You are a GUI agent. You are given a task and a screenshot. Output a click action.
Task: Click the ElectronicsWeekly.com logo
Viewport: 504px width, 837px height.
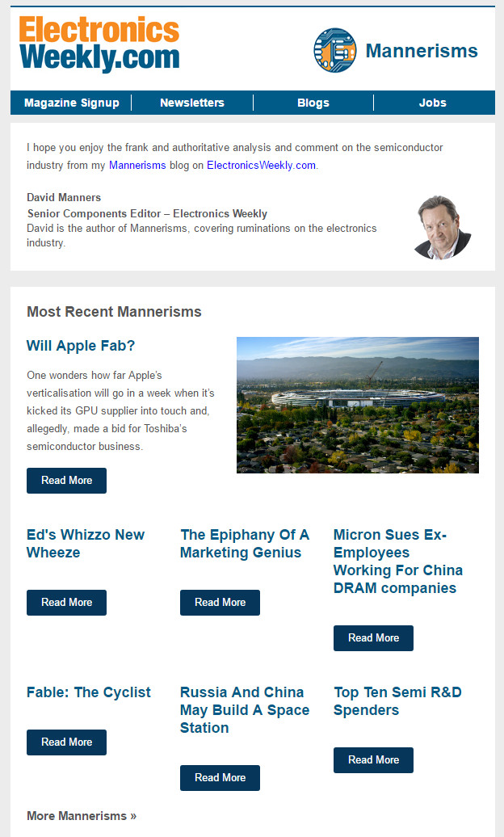99,44
